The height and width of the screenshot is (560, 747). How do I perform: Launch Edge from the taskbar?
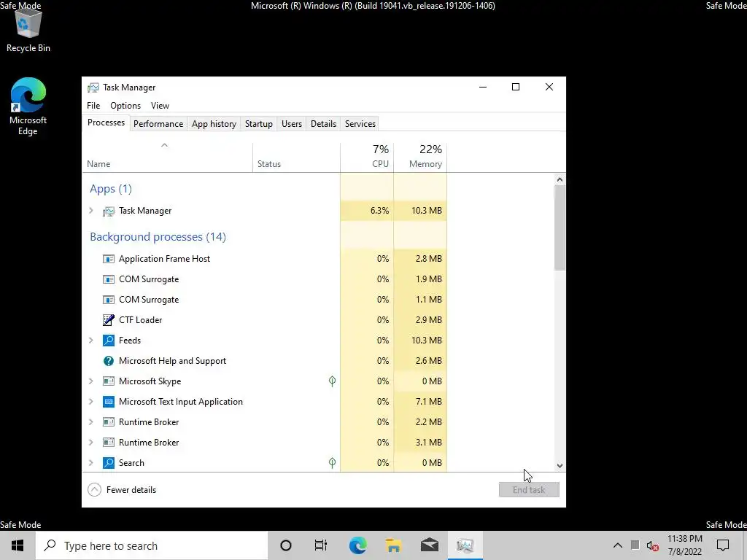click(x=357, y=545)
